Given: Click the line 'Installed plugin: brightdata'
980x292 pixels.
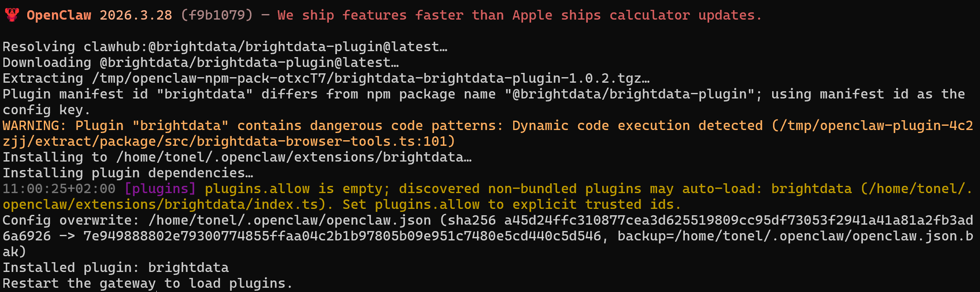Looking at the screenshot, I should click(x=116, y=267).
